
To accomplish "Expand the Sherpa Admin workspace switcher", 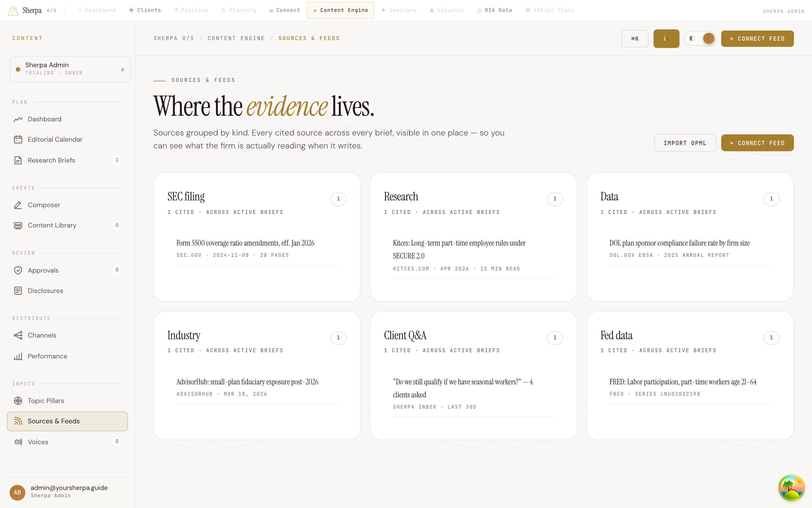I will [x=70, y=69].
